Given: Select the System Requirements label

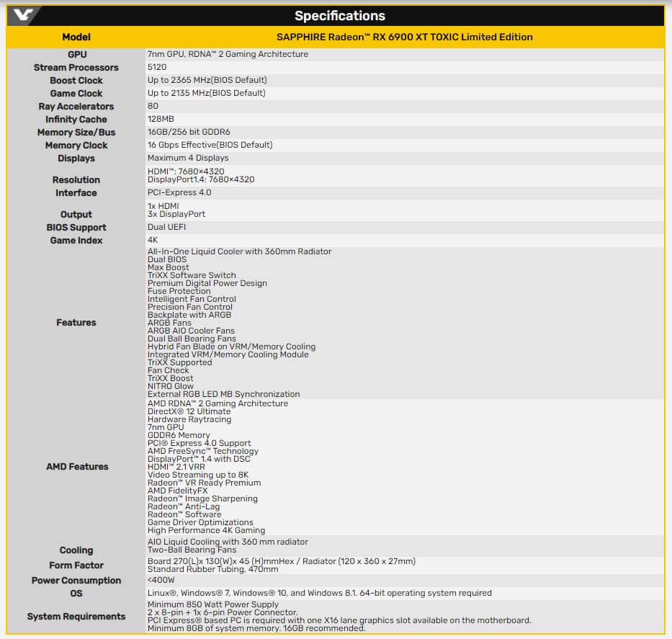Looking at the screenshot, I should click(76, 616).
